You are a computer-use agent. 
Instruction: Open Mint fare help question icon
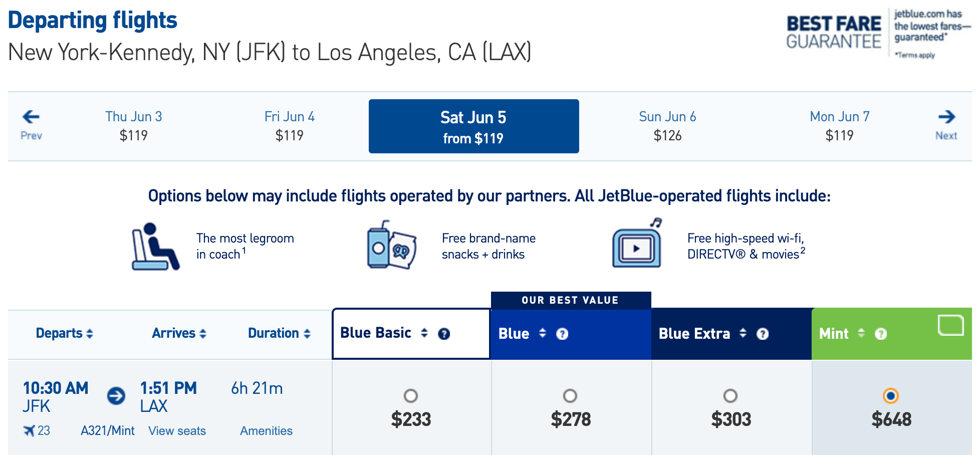pyautogui.click(x=881, y=334)
